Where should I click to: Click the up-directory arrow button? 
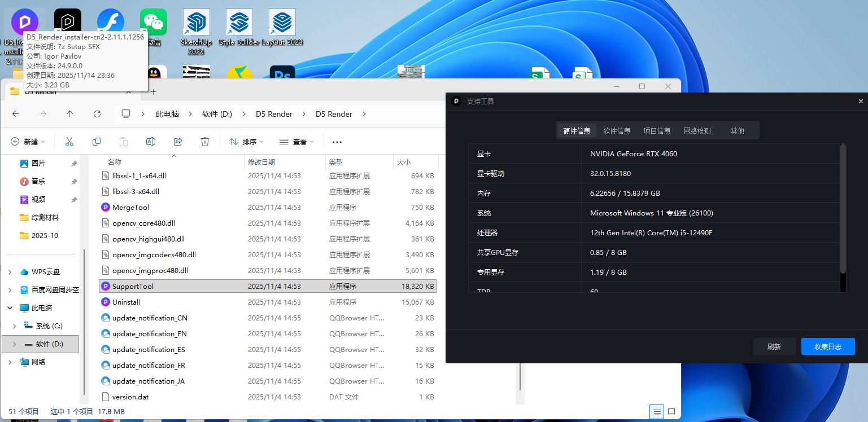(69, 114)
